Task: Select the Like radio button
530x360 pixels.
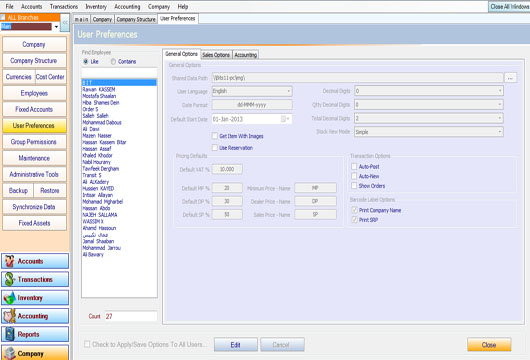Action: click(x=86, y=62)
